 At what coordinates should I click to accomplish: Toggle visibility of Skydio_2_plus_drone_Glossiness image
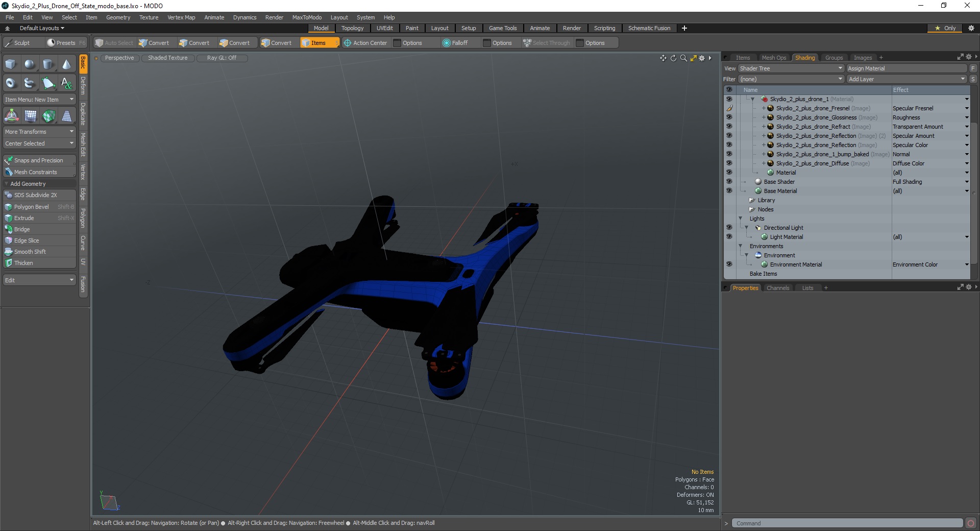pyautogui.click(x=729, y=117)
